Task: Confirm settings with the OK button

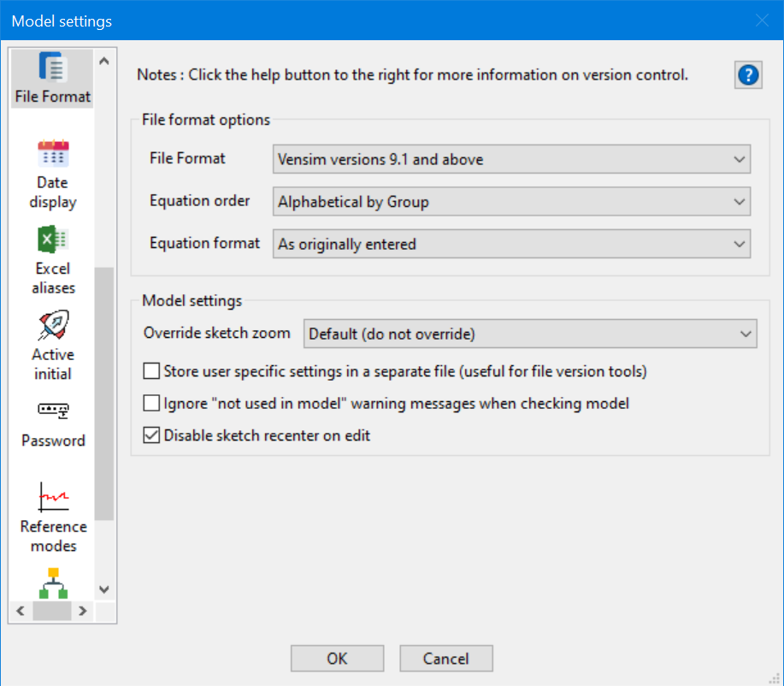Action: click(337, 658)
